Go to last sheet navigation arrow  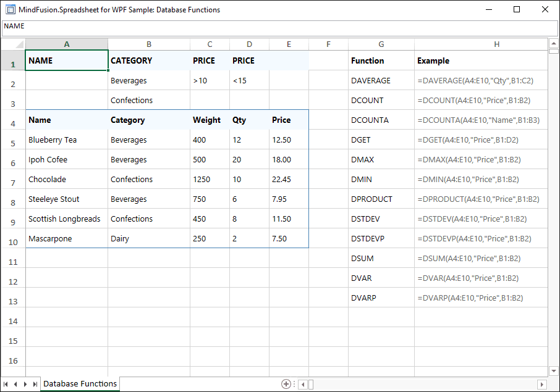(x=35, y=384)
